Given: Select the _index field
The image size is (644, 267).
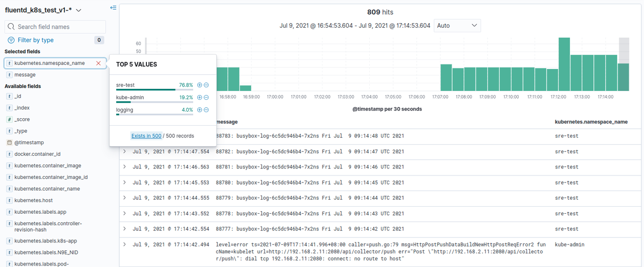Looking at the screenshot, I should 22,108.
